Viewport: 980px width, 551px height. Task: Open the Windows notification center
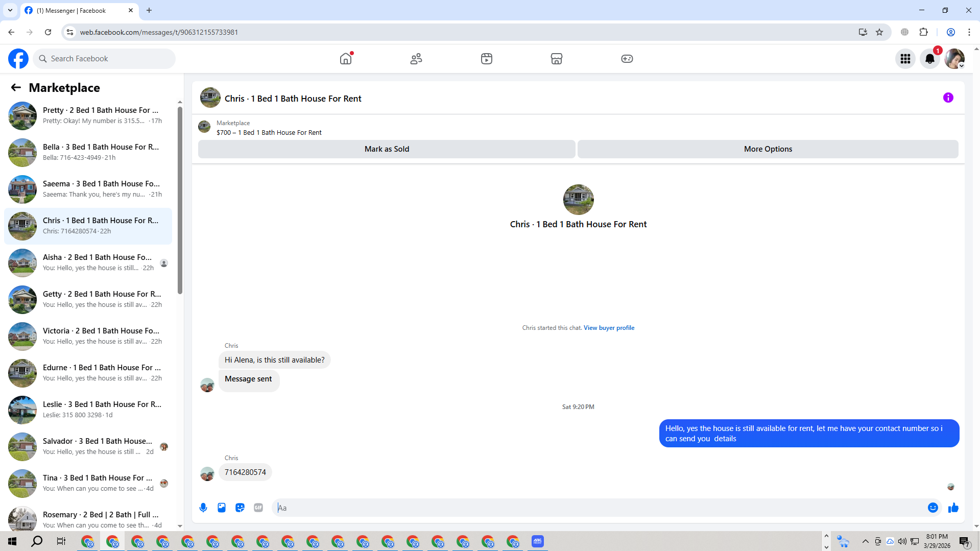coord(965,541)
